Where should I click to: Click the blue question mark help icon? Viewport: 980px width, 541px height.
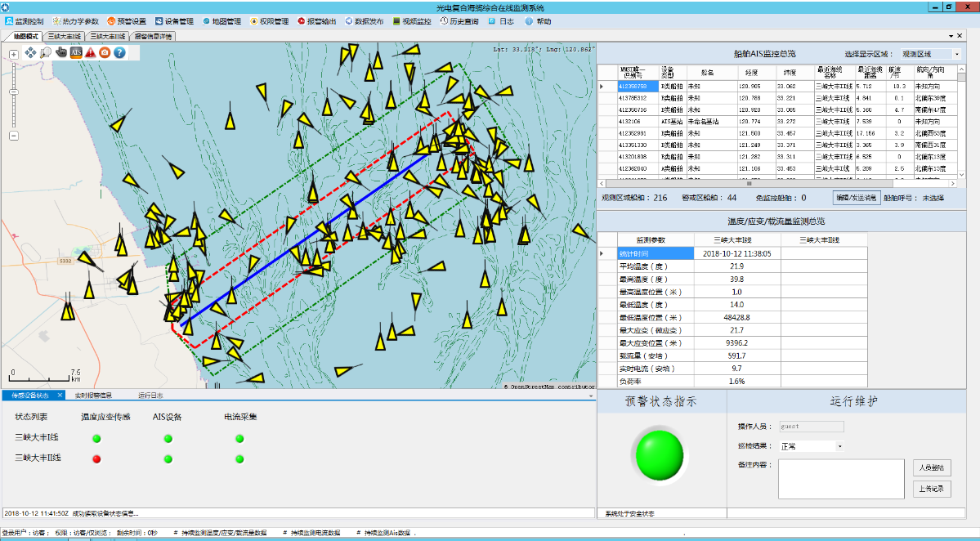click(119, 52)
